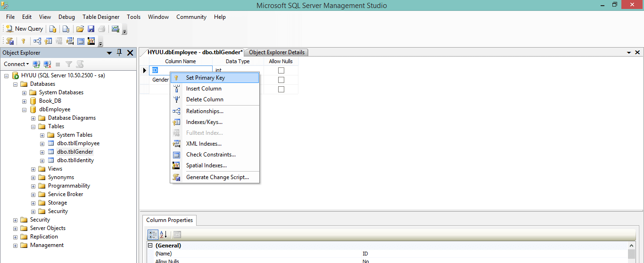The image size is (644, 263).
Task: Toggle Allow Nulls checkbox for ID row
Action: pos(281,71)
